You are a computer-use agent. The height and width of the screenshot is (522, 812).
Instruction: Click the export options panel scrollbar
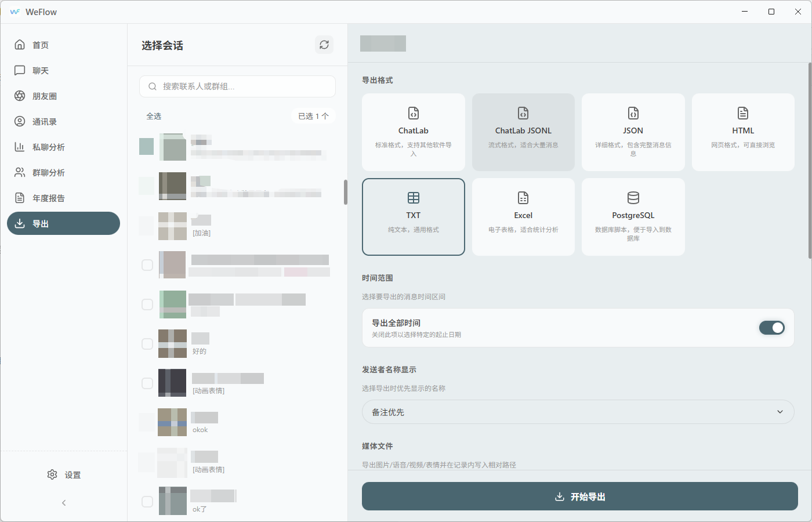pos(810,160)
